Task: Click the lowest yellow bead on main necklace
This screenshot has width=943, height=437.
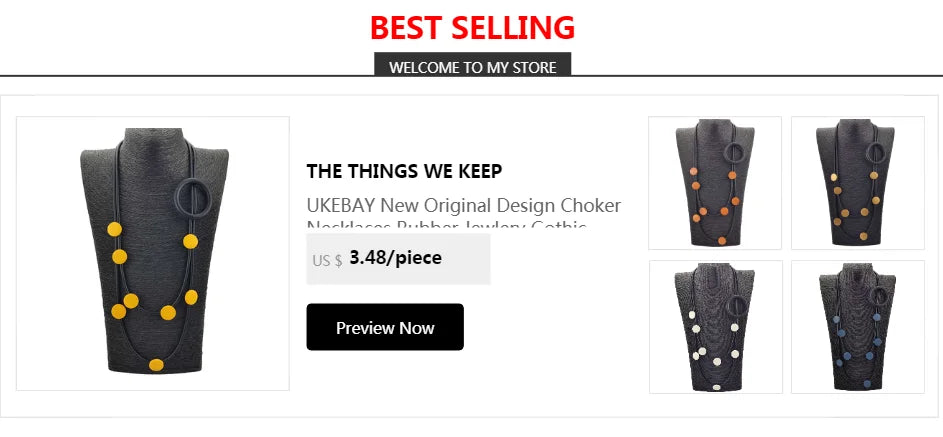Action: [x=156, y=364]
